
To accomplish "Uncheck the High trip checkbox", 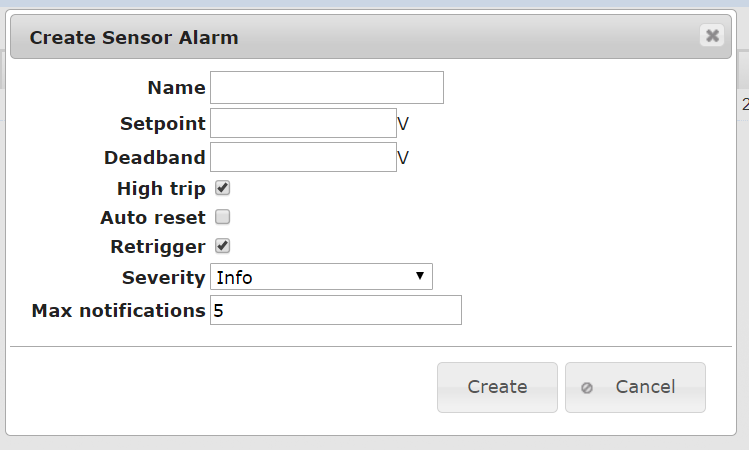I will coord(222,188).
